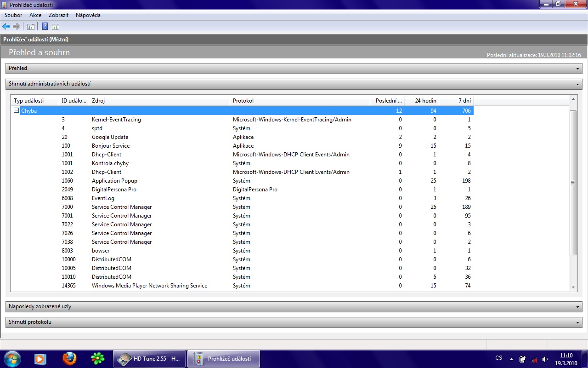Image resolution: width=588 pixels, height=368 pixels.
Task: Launch Windows Media Player from taskbar
Action: (40, 358)
